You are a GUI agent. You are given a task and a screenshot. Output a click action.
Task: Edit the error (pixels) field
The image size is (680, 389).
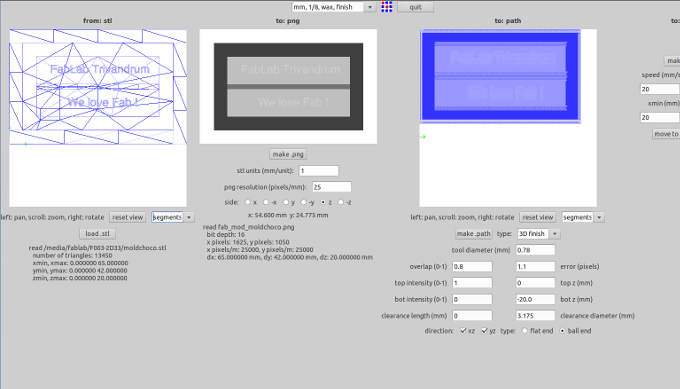pos(536,267)
